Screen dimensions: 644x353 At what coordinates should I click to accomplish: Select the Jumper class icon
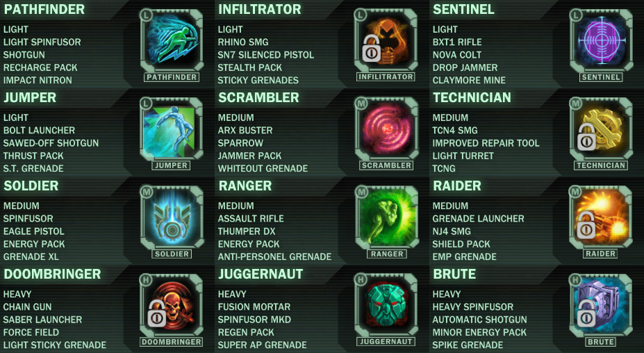[172, 129]
